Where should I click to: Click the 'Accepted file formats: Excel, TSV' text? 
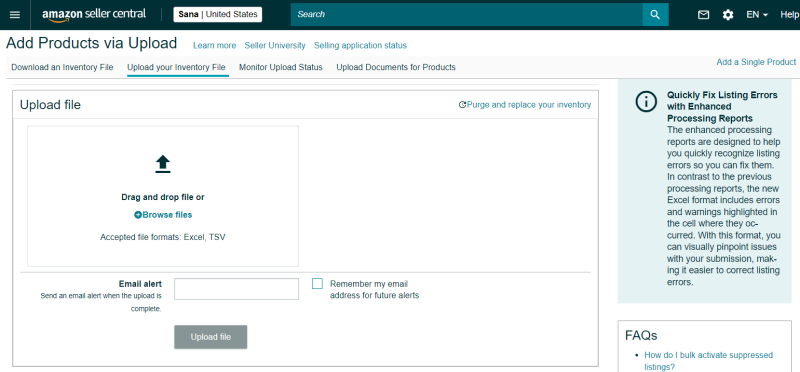163,237
